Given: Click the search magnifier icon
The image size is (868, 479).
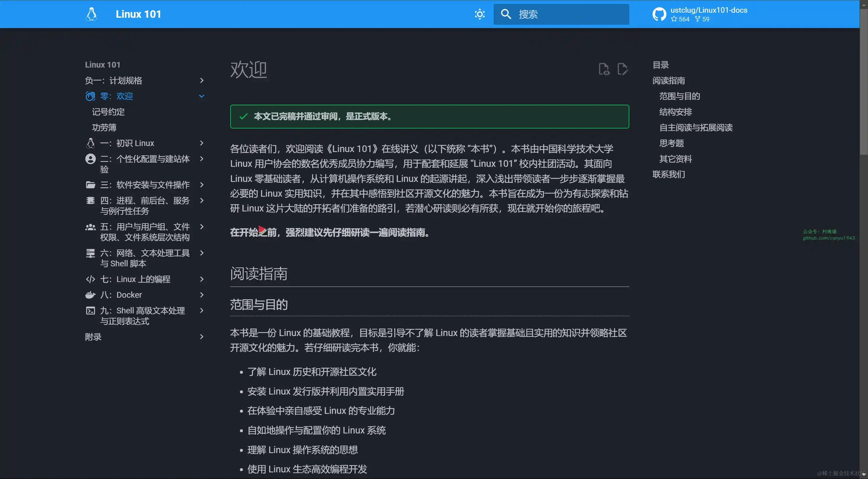Looking at the screenshot, I should pos(506,14).
